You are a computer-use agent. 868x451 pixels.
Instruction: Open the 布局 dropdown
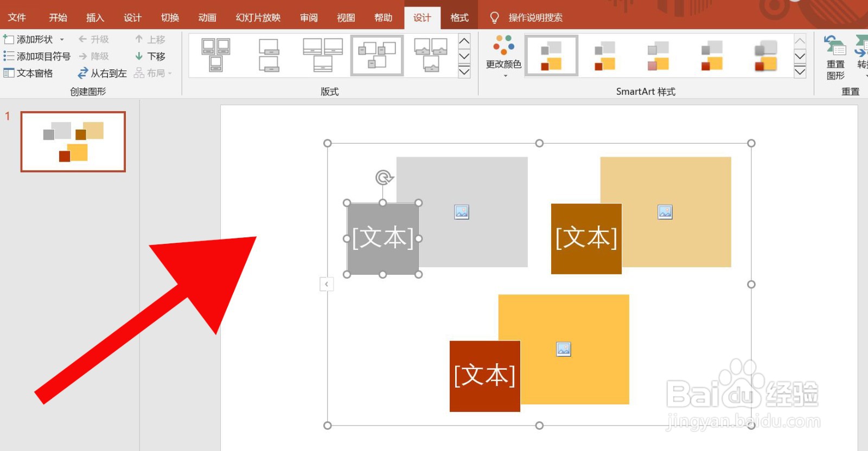point(153,73)
